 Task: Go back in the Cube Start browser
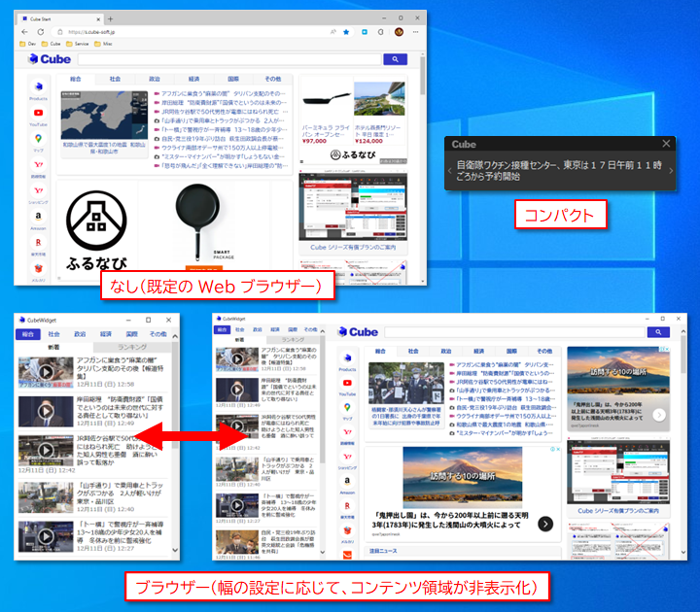pos(24,32)
